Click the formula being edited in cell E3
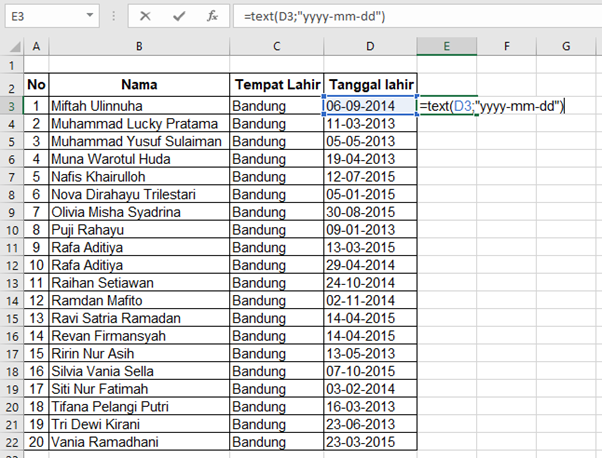This screenshot has height=458, width=602. [x=491, y=106]
